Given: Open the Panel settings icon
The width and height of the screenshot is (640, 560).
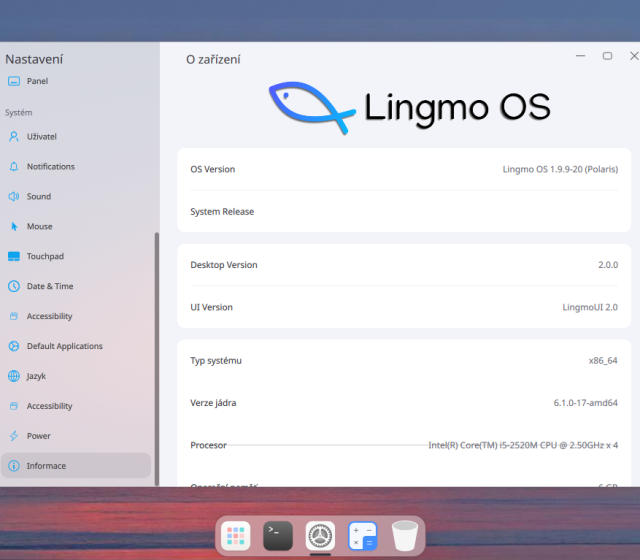Looking at the screenshot, I should coord(14,81).
